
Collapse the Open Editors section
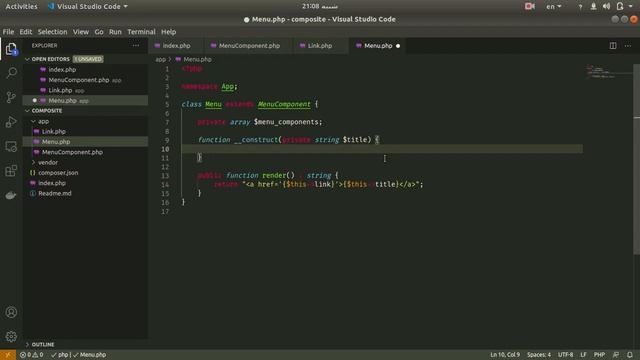click(27, 59)
